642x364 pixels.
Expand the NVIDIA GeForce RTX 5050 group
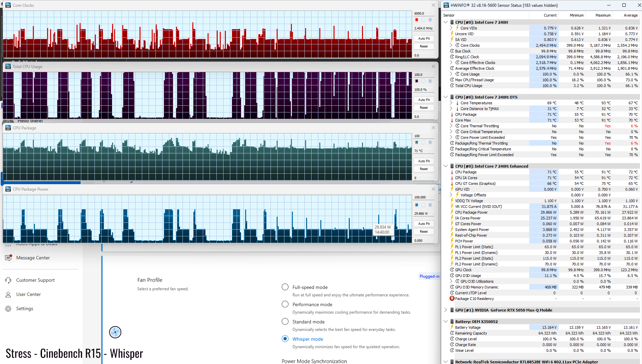(446, 310)
